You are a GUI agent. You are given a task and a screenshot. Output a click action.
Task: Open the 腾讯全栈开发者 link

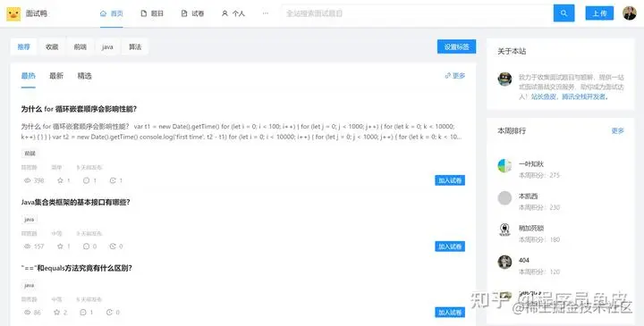(x=583, y=96)
